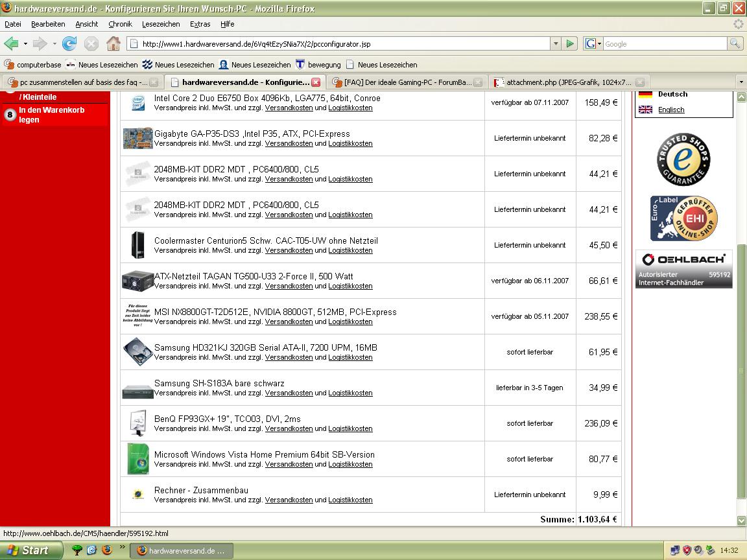Click the address bar URL field
Viewport: 747px width, 560px height.
pos(338,44)
